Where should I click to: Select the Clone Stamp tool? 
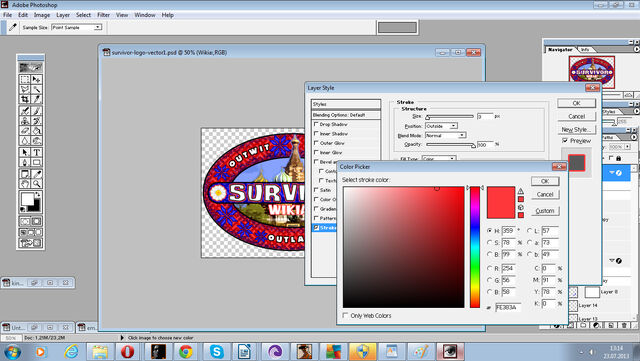point(25,121)
